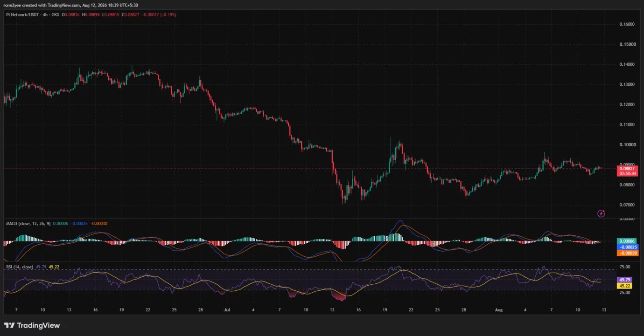Select the MACD (close, 12, 26, 9) legend

point(28,224)
